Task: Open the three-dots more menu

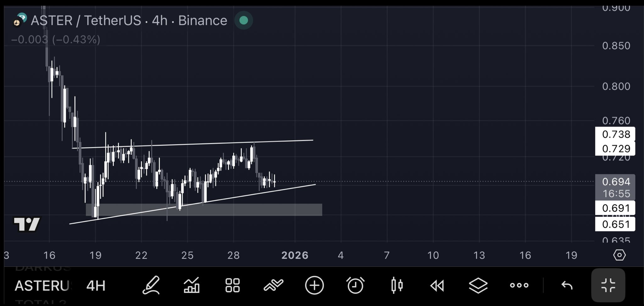Action: tap(519, 285)
